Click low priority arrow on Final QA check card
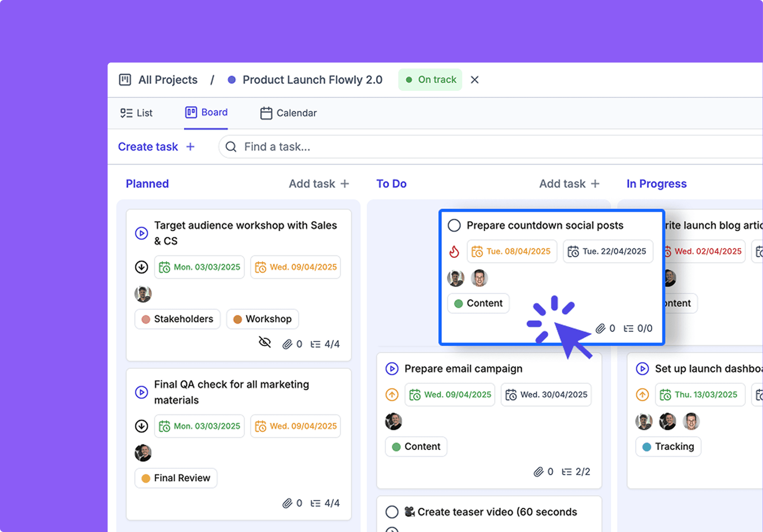The width and height of the screenshot is (763, 532). point(142,426)
